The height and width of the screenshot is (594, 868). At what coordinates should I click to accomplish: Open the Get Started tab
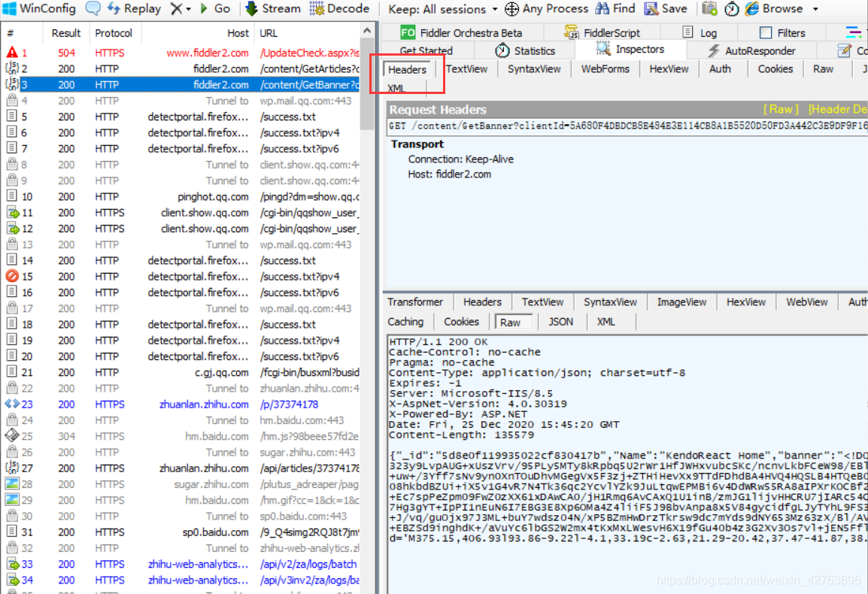(x=426, y=51)
